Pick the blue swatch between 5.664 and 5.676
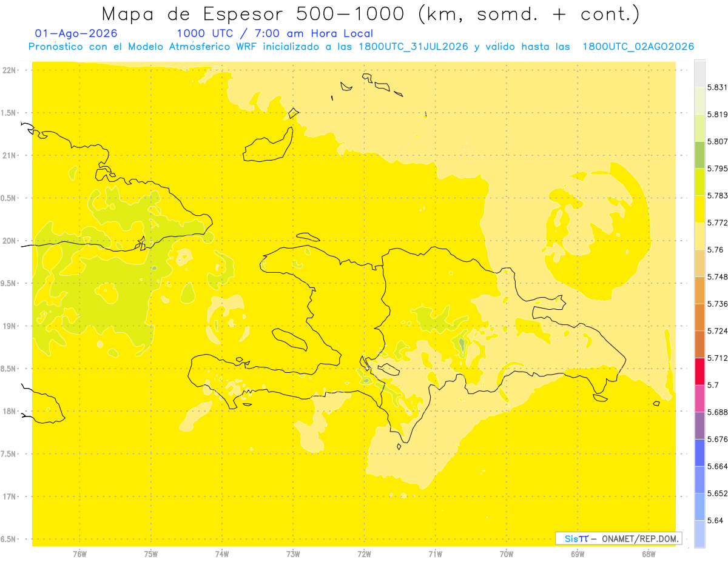728x562 pixels. click(x=699, y=453)
